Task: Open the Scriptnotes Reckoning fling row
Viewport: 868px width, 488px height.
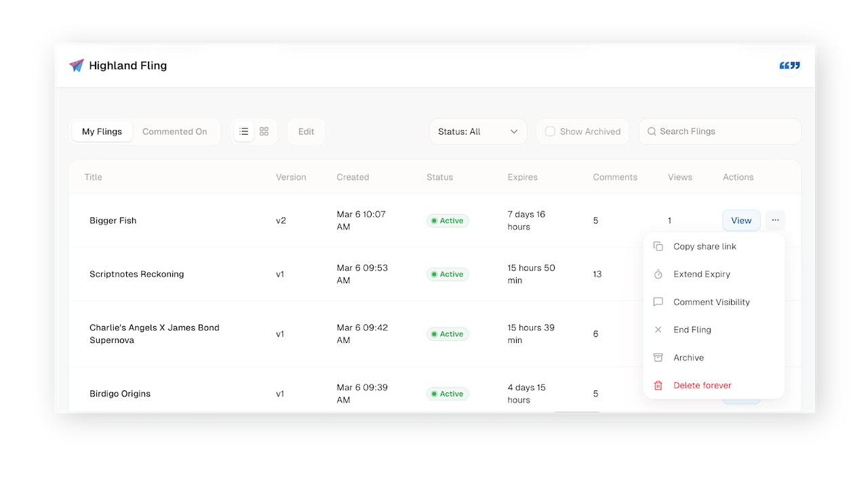Action: pos(137,274)
